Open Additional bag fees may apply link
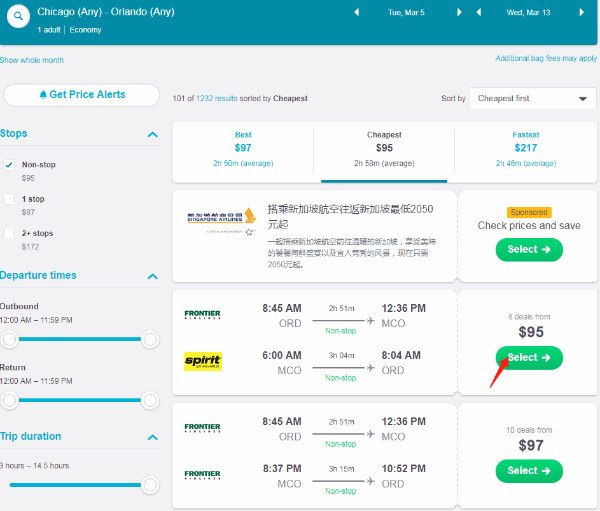The width and height of the screenshot is (600, 511). pos(546,58)
